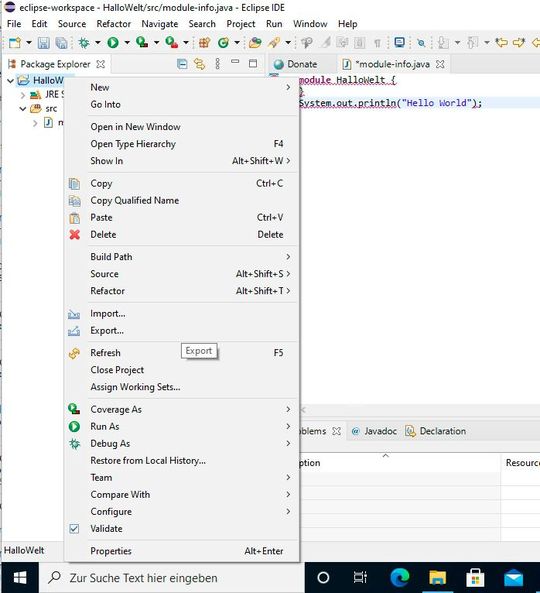
Task: Click the Coverage launch toolbar icon
Action: click(142, 42)
